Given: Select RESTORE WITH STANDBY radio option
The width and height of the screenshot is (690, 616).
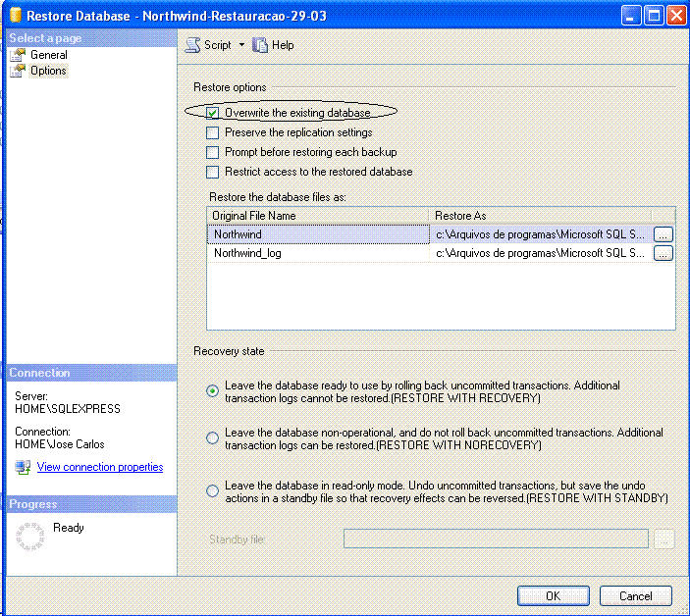Looking at the screenshot, I should [x=212, y=491].
